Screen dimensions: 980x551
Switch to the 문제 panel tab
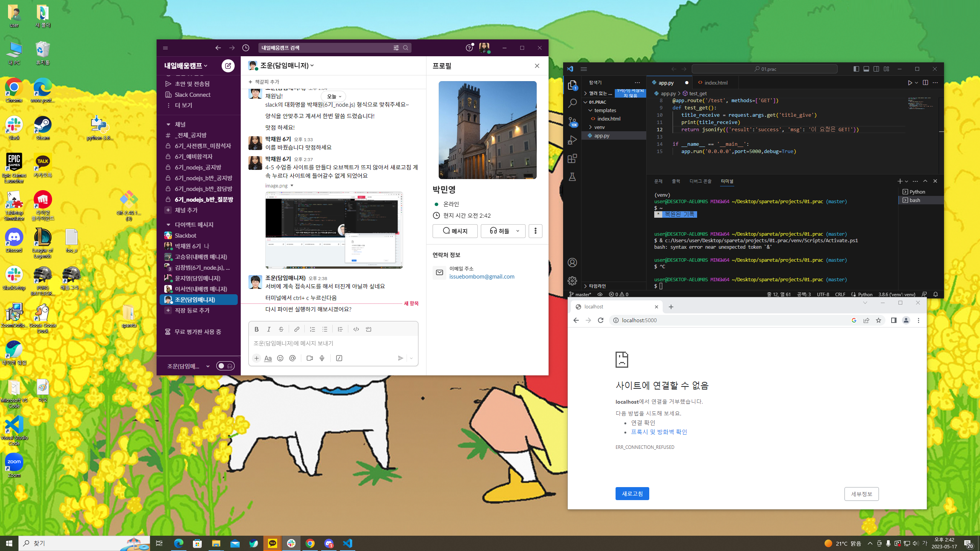point(658,181)
